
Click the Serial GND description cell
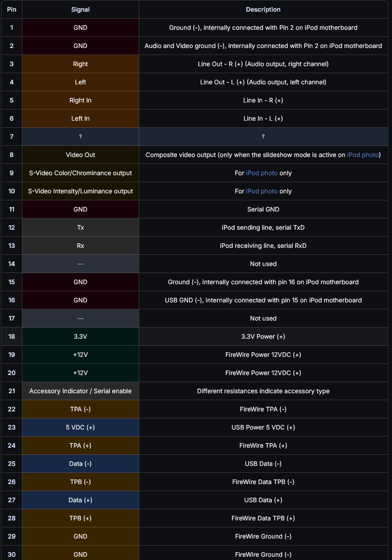tap(263, 209)
